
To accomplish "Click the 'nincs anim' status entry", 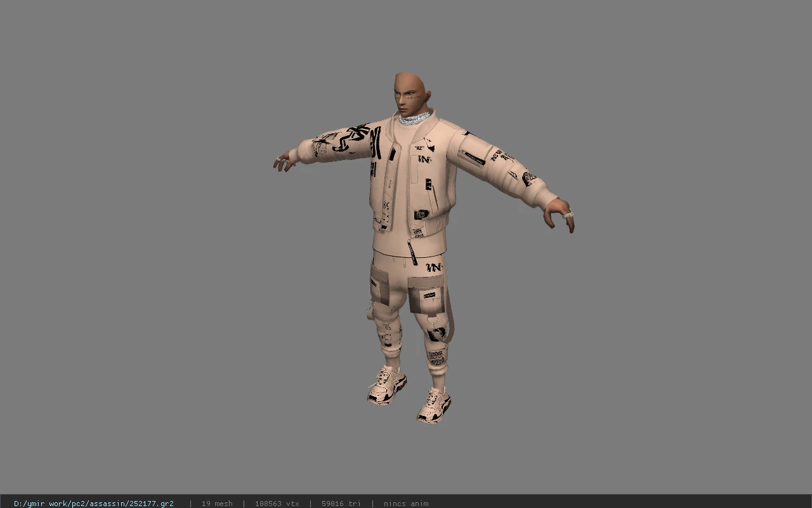I will click(x=406, y=504).
